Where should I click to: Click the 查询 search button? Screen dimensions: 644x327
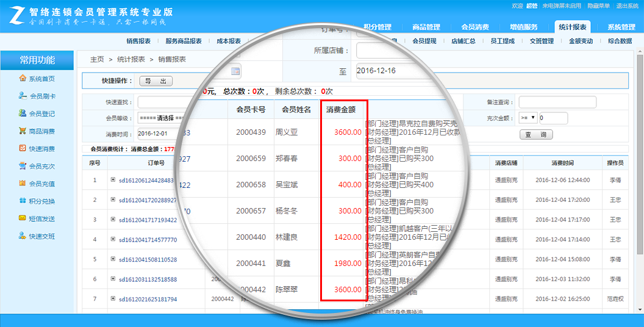[536, 134]
